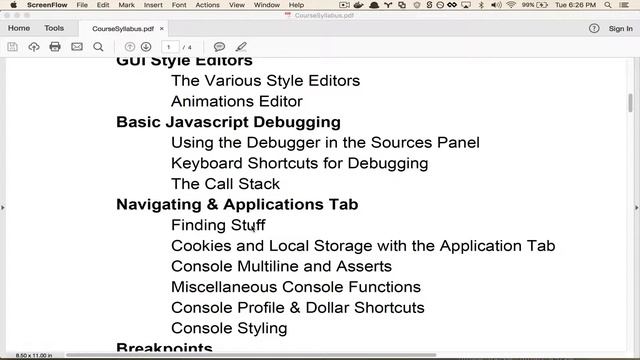The width and height of the screenshot is (640, 360).
Task: Open the Window menu
Action: point(267,5)
